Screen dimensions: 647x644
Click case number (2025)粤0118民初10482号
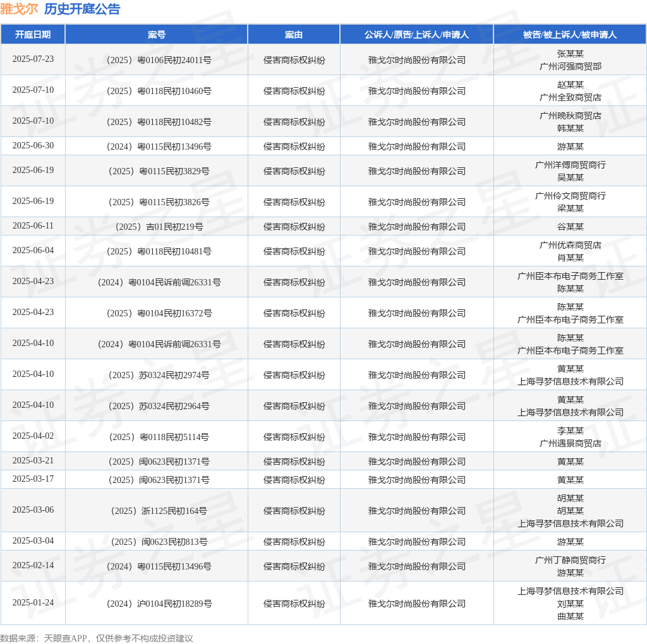157,122
